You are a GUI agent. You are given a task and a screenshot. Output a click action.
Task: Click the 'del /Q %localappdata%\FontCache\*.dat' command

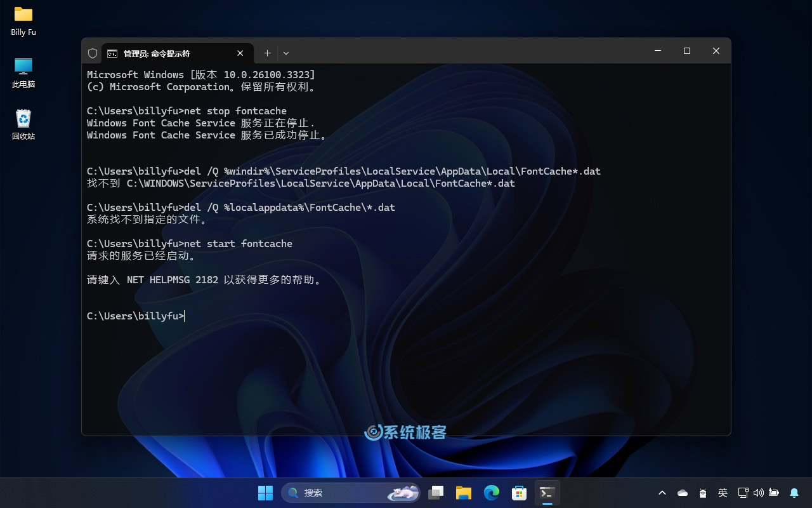coord(241,207)
